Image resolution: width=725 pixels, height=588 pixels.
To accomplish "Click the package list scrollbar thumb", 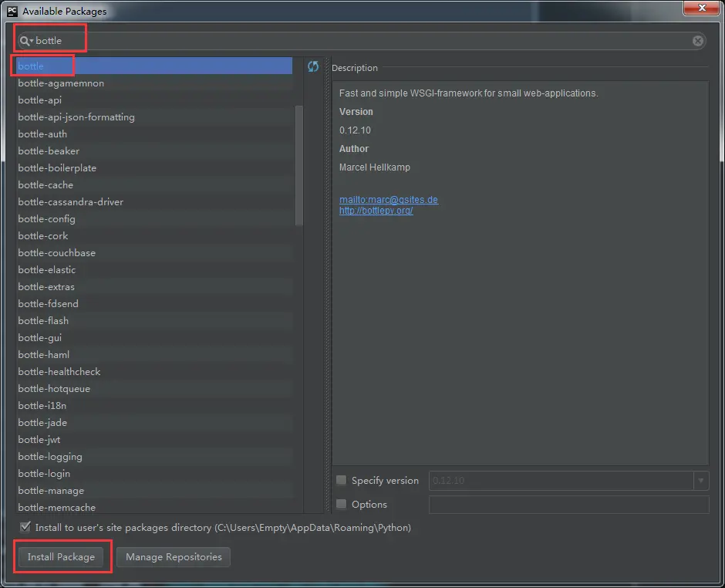I will (x=298, y=166).
